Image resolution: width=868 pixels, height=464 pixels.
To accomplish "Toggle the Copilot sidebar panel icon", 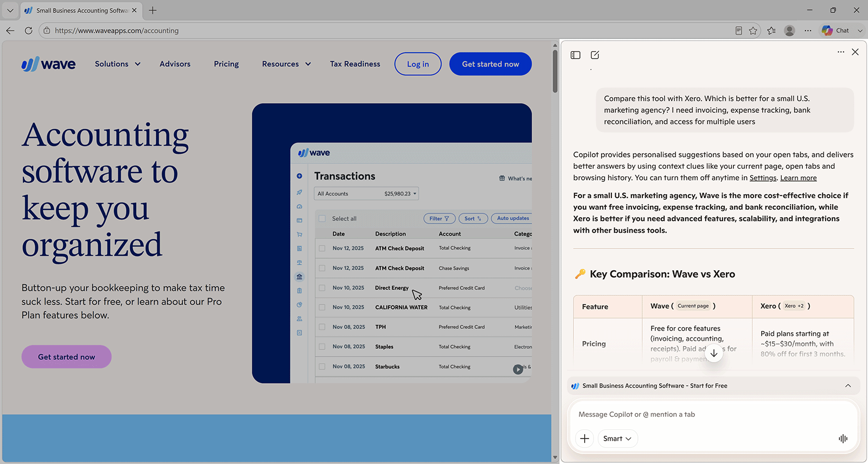I will tap(576, 55).
